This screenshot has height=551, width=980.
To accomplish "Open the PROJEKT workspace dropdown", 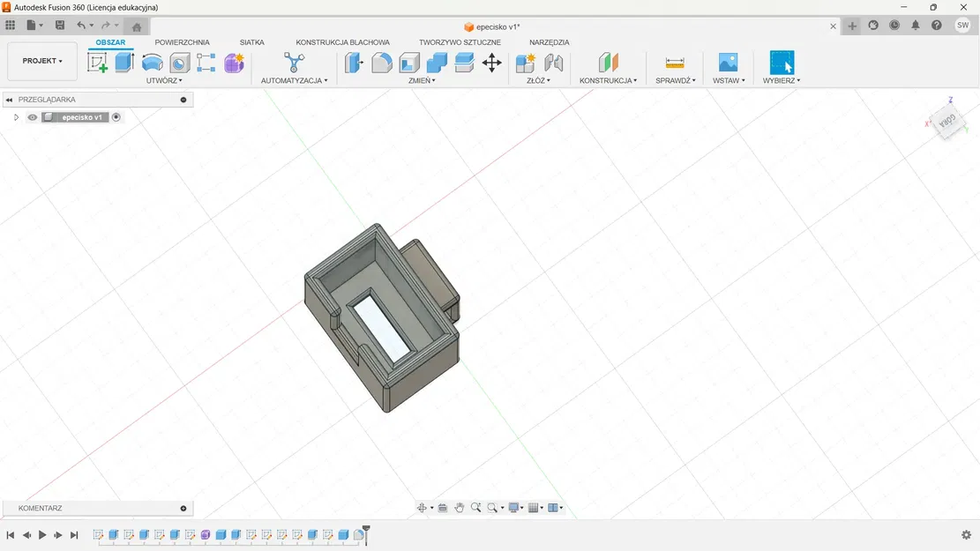I will [42, 61].
